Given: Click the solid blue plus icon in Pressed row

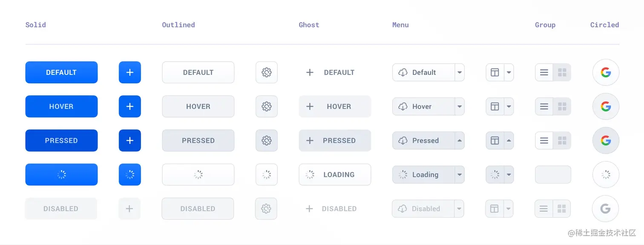Looking at the screenshot, I should coord(130,140).
